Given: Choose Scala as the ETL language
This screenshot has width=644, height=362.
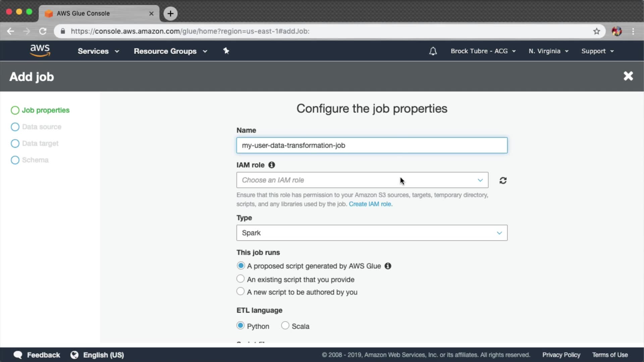Looking at the screenshot, I should [x=285, y=326].
